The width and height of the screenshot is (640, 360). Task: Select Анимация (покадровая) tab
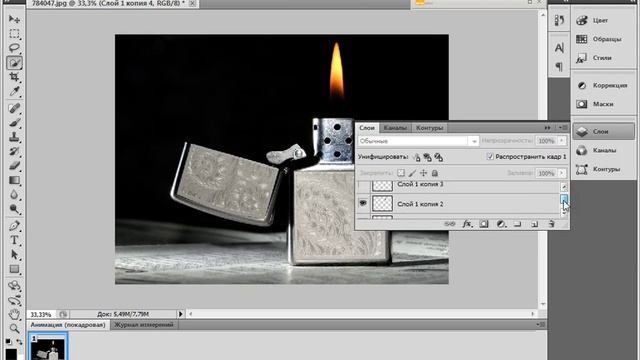click(x=68, y=325)
